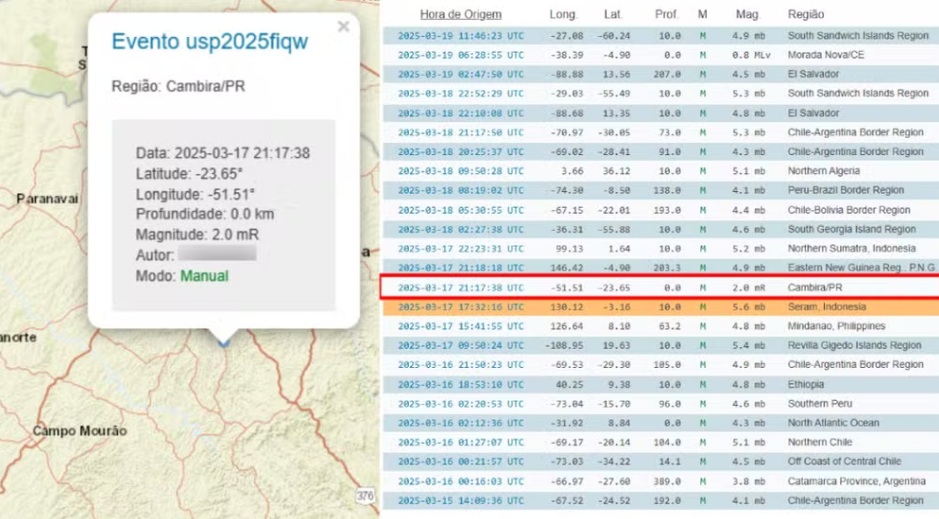Viewport: 939px width, 519px height.
Task: Open the Northern Algeria event row
Action: tap(660, 171)
